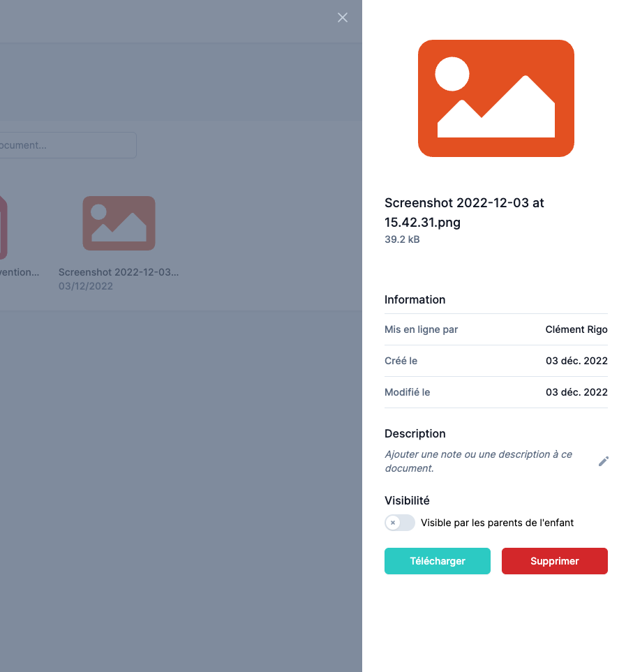Image resolution: width=626 pixels, height=672 pixels.
Task: Toggle visibility for the child's parents
Action: 399,523
